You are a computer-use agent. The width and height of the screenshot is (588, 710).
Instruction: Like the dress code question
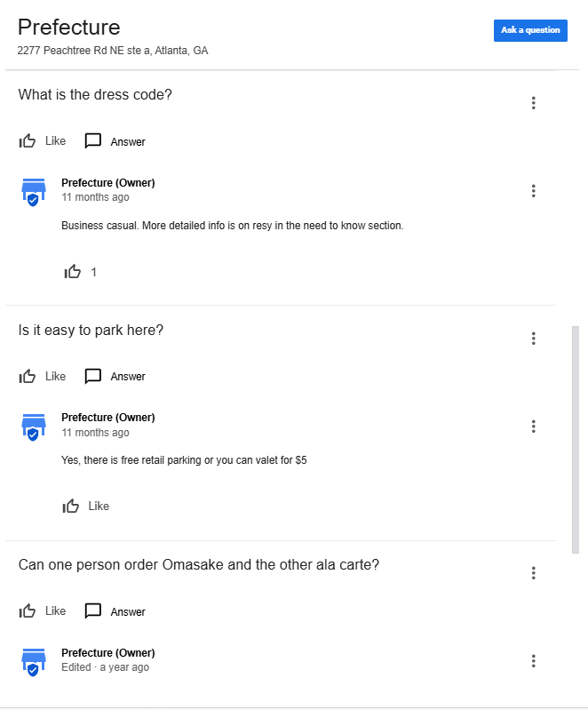(43, 141)
